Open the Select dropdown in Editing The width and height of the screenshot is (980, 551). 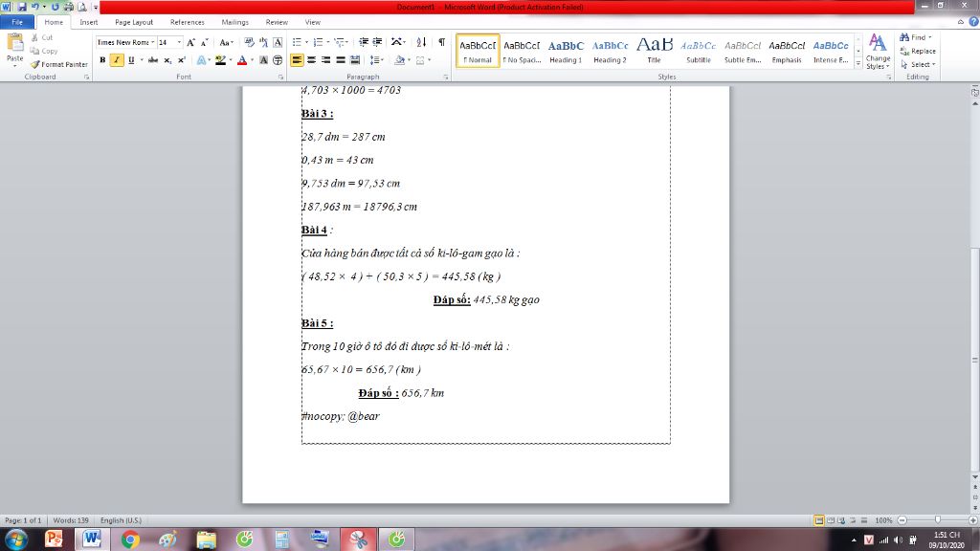click(918, 64)
